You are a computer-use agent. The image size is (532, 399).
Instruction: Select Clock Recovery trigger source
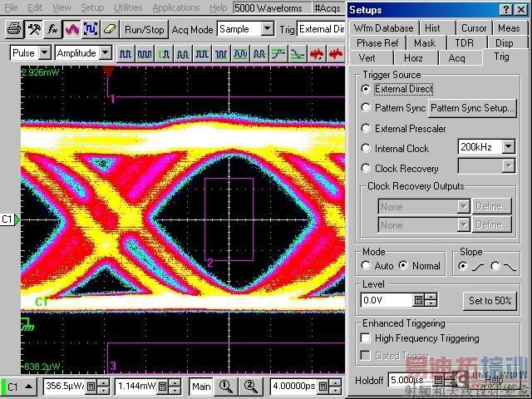click(x=366, y=168)
